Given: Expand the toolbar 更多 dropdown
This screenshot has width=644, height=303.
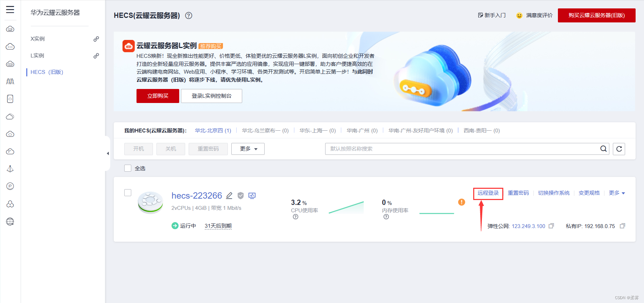Looking at the screenshot, I should point(248,149).
